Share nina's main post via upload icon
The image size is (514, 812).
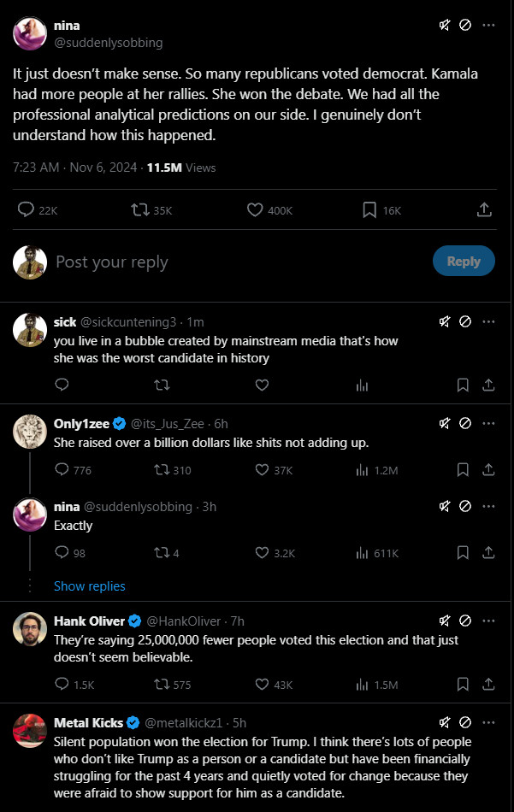(x=483, y=209)
